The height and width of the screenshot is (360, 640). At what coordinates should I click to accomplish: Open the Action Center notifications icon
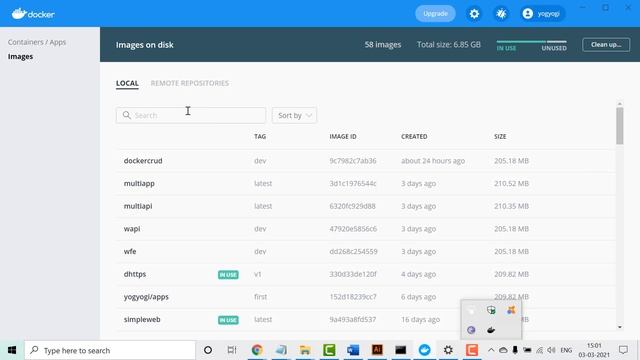coord(623,350)
